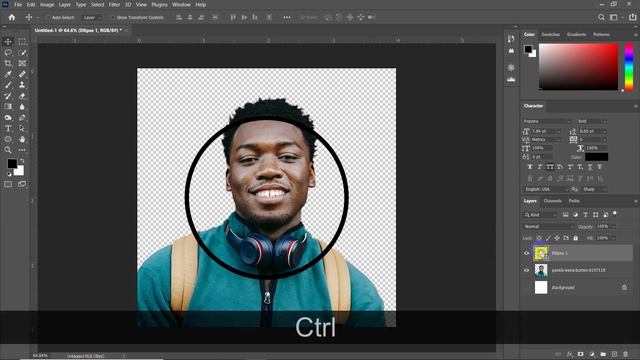Open Auto-Select Layer dropdown
The image size is (640, 360).
(x=92, y=18)
